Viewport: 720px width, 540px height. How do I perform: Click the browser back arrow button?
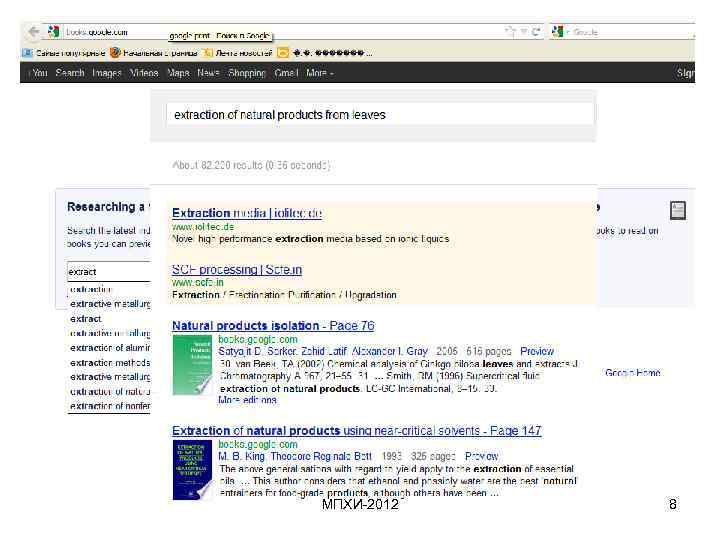tap(34, 32)
